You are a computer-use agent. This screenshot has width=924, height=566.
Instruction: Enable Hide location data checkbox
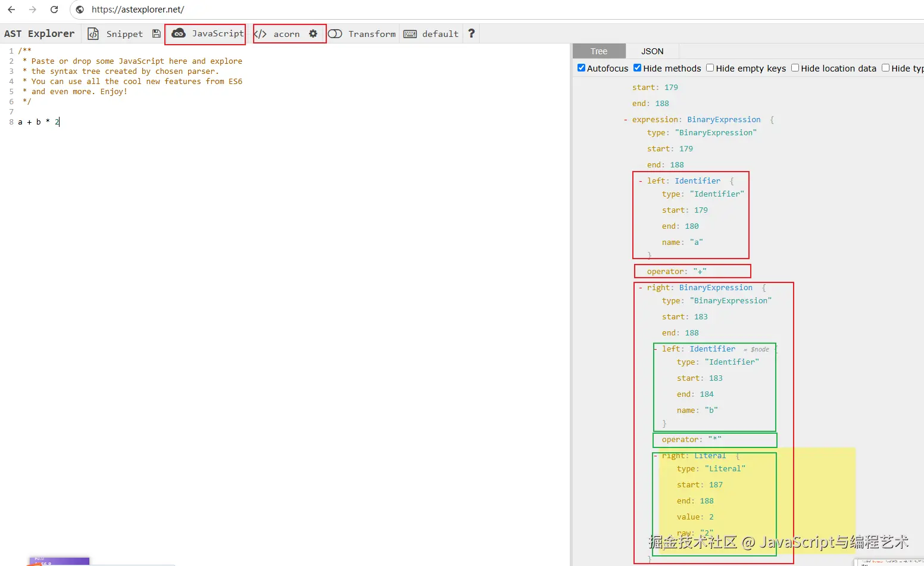click(795, 68)
